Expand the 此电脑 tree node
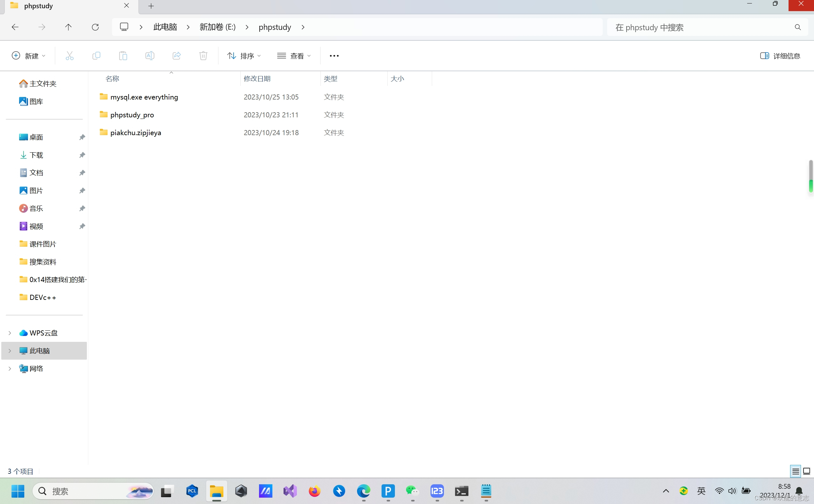 tap(10, 351)
